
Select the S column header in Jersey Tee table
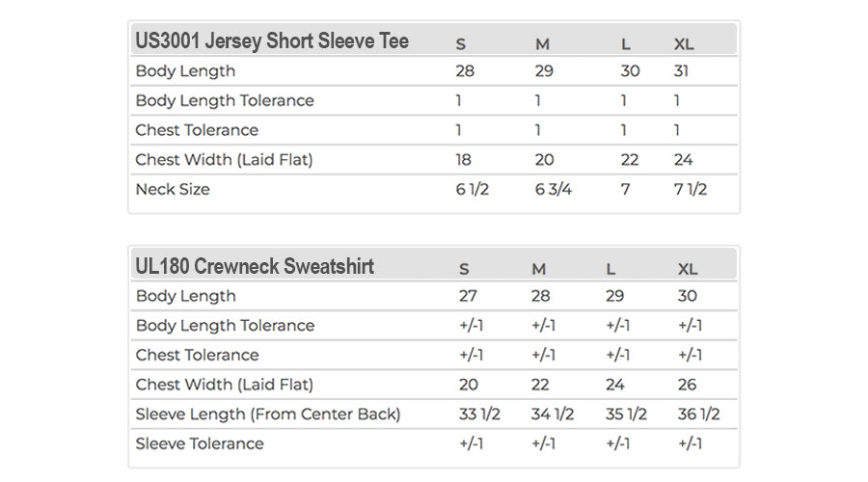point(461,44)
